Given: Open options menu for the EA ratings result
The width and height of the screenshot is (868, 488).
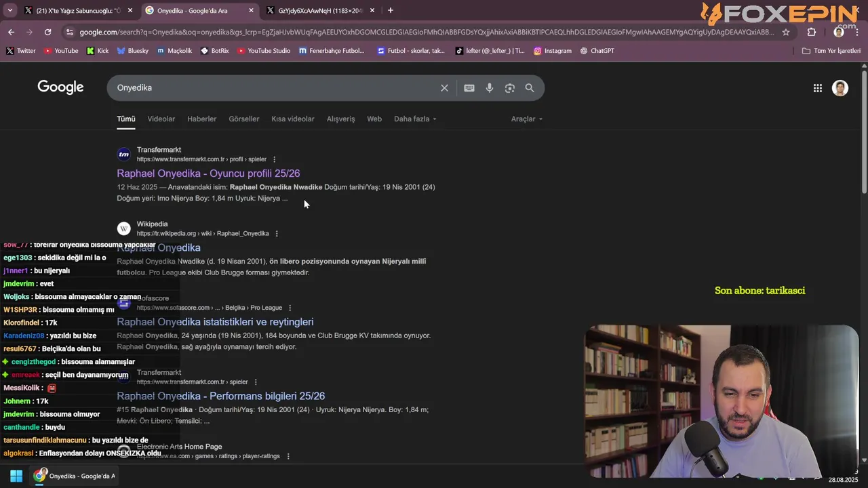Looking at the screenshot, I should [288, 456].
